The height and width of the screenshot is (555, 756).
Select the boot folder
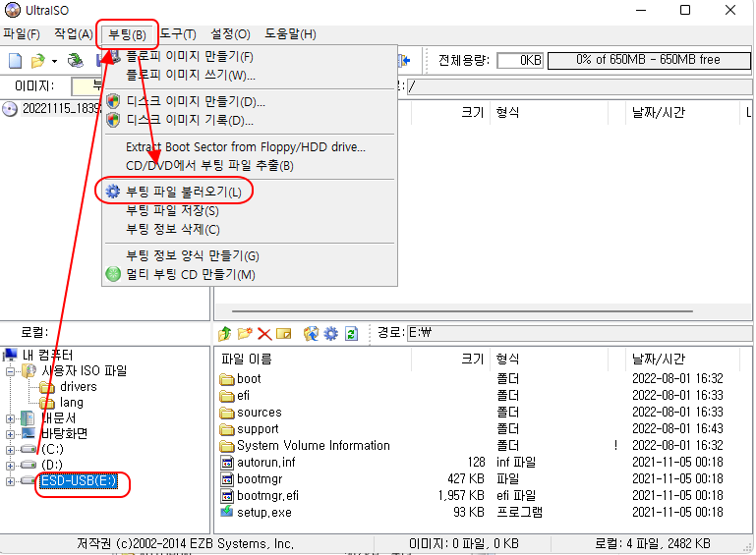coord(249,378)
